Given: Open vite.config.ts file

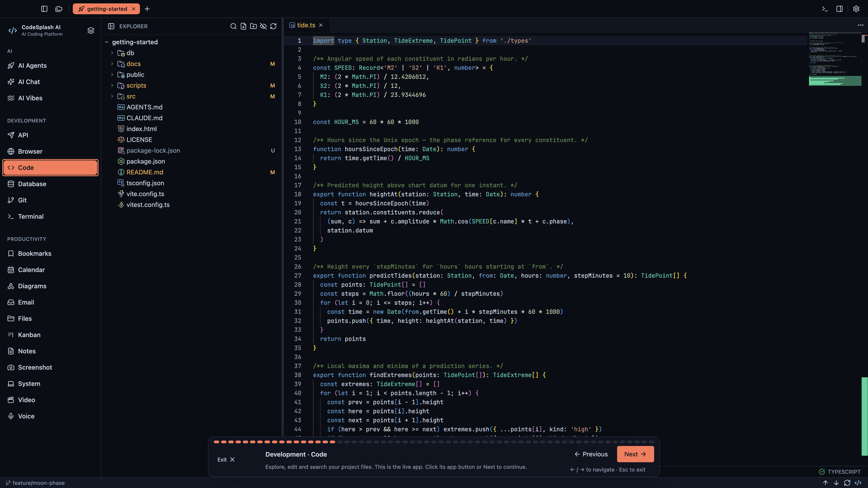Looking at the screenshot, I should [191, 194].
